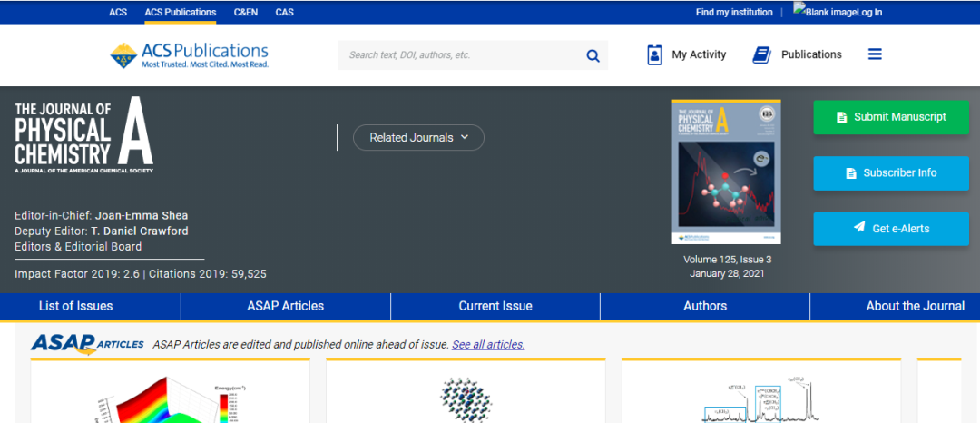Click the Journal of Physical Chemistry A logo
Screen dimensions: 980x423
[x=84, y=134]
